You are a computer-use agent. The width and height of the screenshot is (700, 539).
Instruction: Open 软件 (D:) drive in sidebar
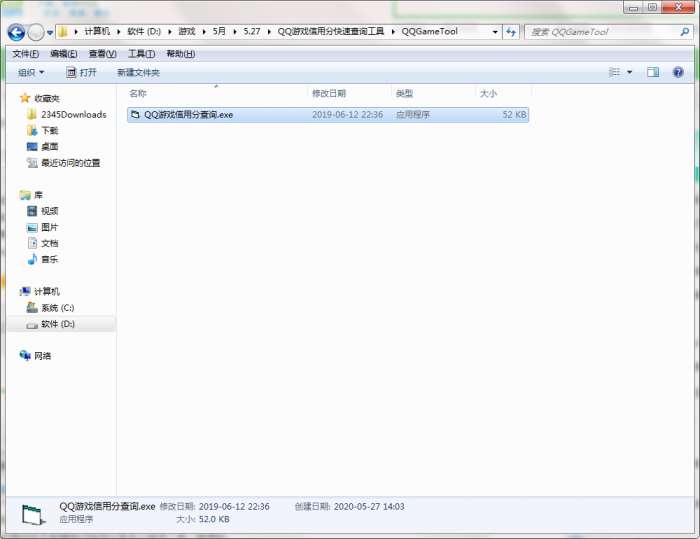58,324
